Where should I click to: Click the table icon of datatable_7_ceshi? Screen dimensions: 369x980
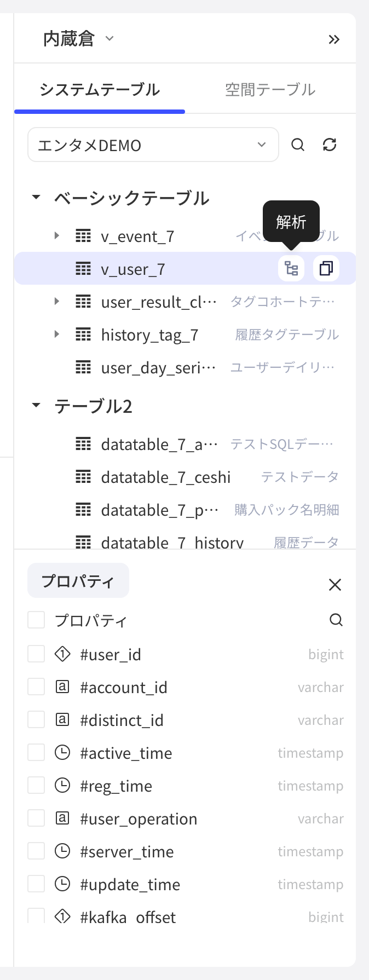[x=83, y=477]
